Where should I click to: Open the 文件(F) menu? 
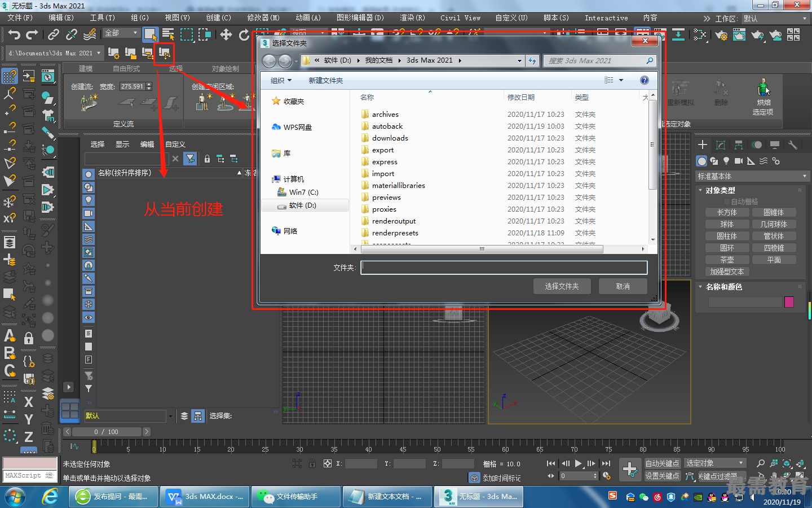[x=20, y=18]
